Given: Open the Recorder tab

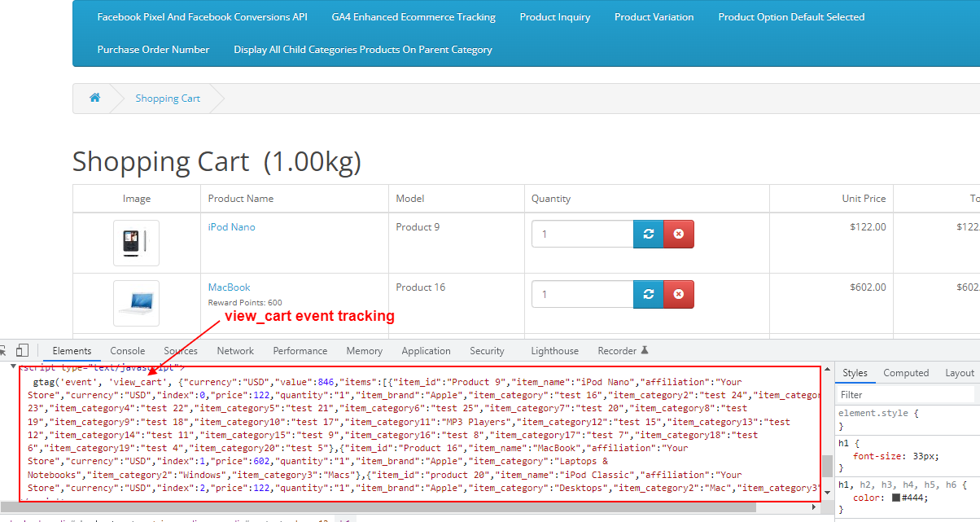Looking at the screenshot, I should (623, 351).
